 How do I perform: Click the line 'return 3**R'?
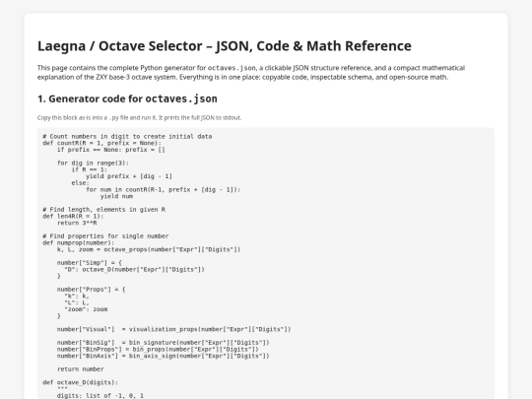coord(77,223)
